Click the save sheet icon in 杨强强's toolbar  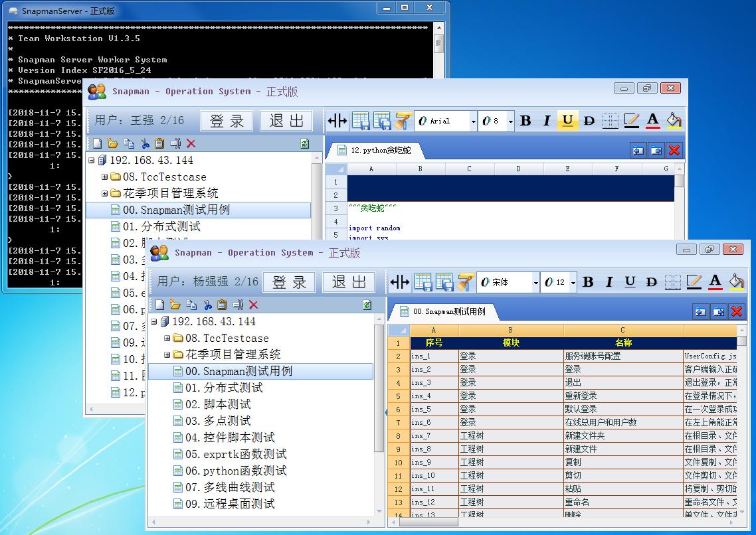423,282
